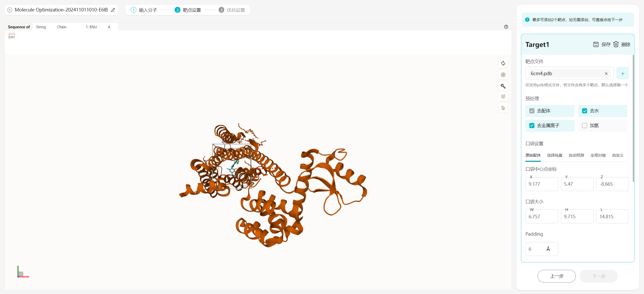The width and height of the screenshot is (644, 294).
Task: Enable the 加氢 checkbox
Action: (584, 126)
